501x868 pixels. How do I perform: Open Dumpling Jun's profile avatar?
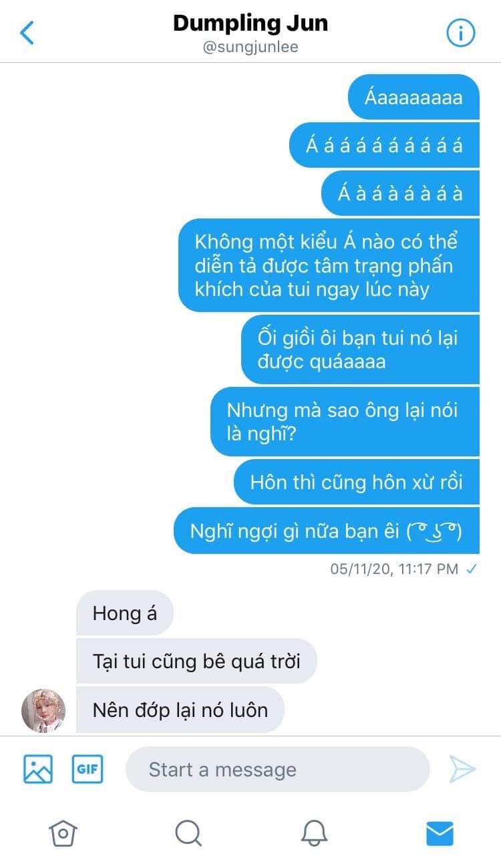coord(43,710)
